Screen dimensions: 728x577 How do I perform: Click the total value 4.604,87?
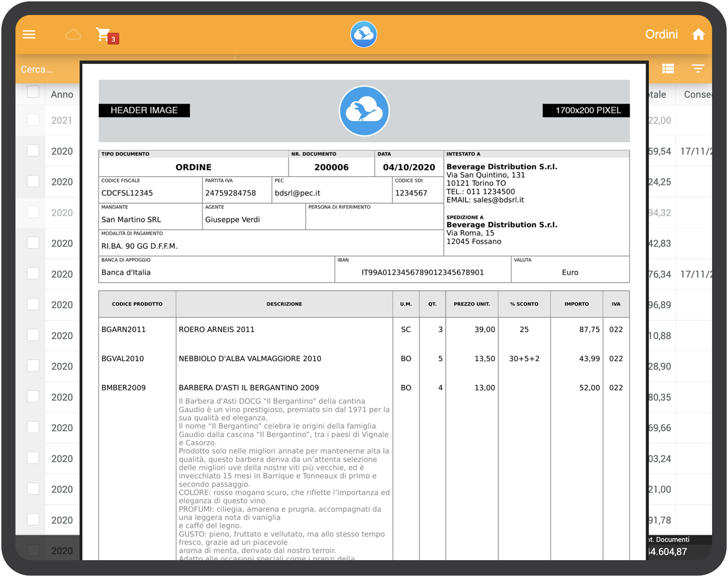[667, 552]
